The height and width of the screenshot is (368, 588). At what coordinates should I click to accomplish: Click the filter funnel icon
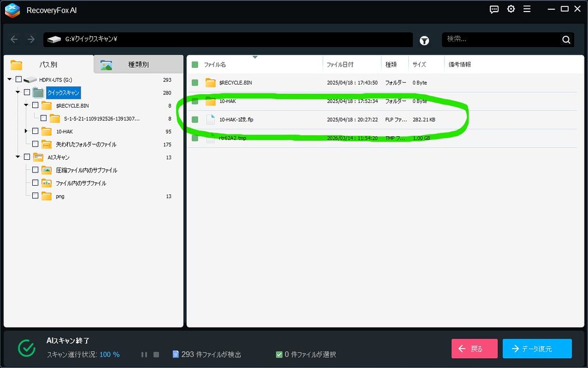[424, 41]
